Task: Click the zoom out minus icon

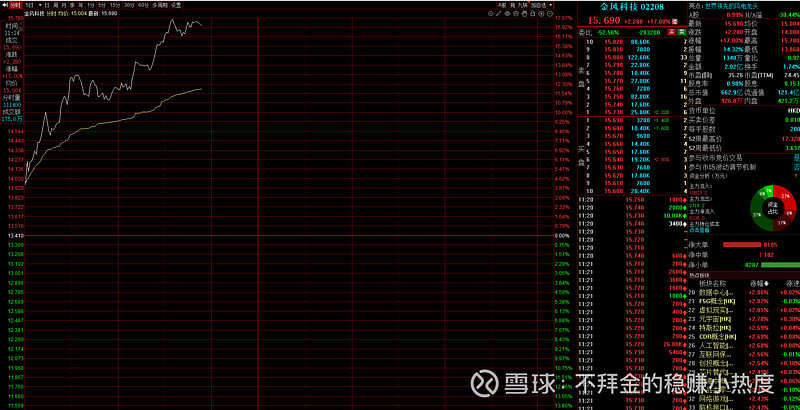Action: pos(550,14)
